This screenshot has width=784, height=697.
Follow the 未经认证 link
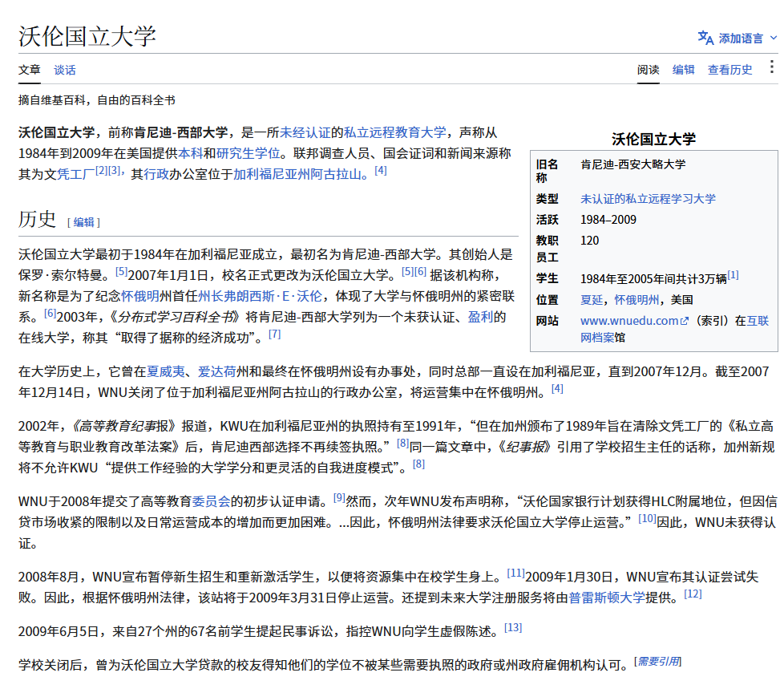coord(305,132)
